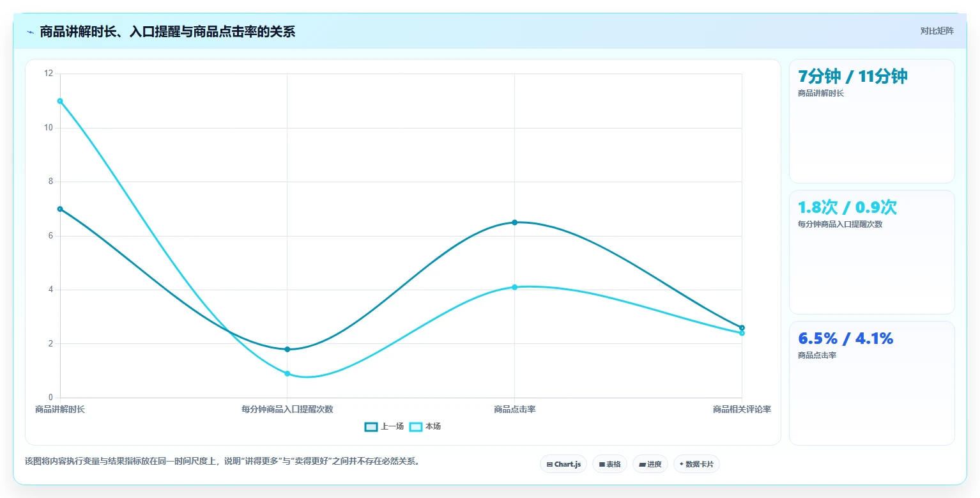Screen dimensions: 980x498
Task: Click the 本场 point at 商品点击率
Action: [x=514, y=287]
